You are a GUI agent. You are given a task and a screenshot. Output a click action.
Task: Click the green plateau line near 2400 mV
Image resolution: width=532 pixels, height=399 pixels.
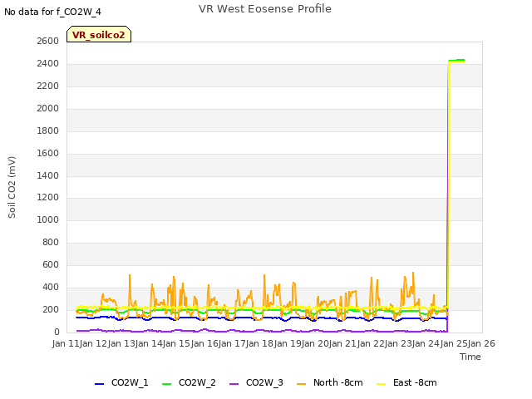tap(456, 60)
